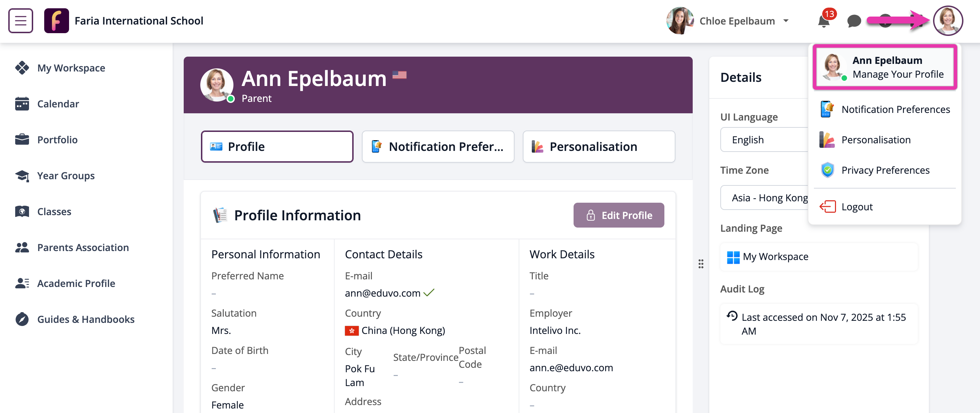This screenshot has width=980, height=413.
Task: Open the UI Language selector showing English
Action: pos(763,140)
